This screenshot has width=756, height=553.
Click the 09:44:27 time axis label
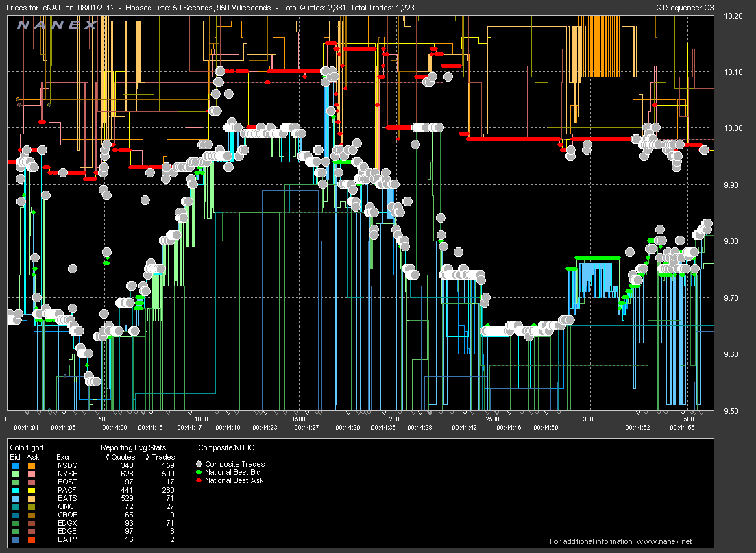pos(306,428)
